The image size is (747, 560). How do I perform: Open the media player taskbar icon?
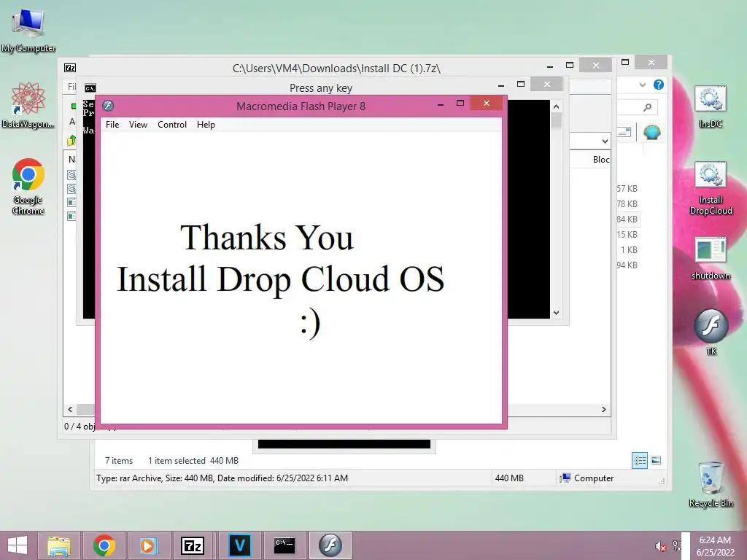point(148,545)
